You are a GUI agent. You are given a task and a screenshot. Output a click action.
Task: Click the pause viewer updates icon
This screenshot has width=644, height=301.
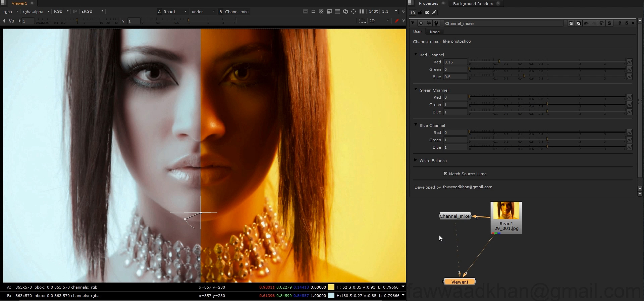pyautogui.click(x=362, y=11)
